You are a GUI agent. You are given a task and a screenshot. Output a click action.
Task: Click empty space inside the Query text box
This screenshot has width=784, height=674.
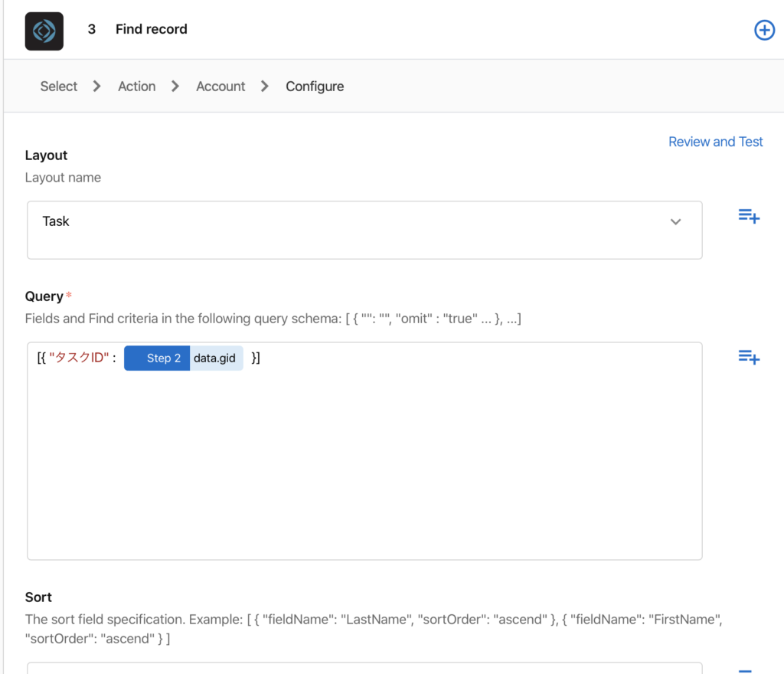click(364, 475)
